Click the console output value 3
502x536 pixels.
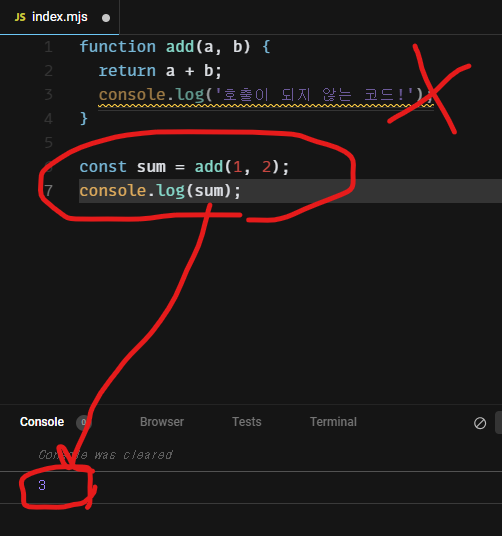tap(42, 485)
